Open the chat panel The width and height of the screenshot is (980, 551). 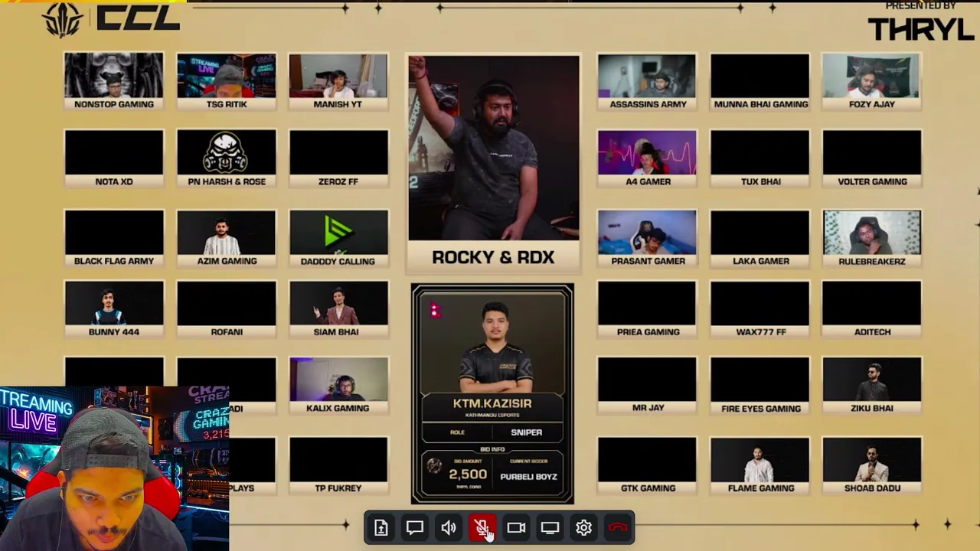pyautogui.click(x=415, y=528)
